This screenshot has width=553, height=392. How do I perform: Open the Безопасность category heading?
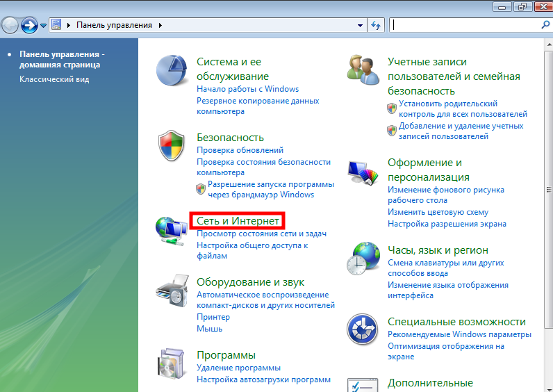(230, 137)
